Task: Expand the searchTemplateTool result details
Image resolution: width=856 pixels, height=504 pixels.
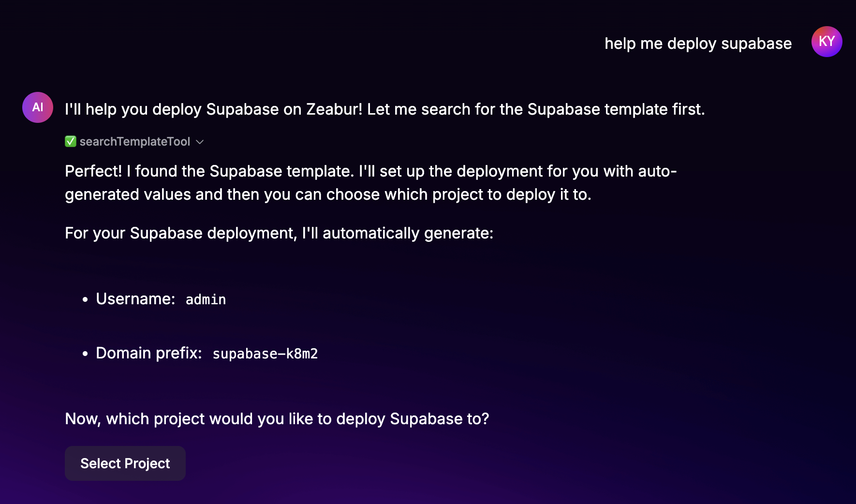Action: tap(200, 142)
